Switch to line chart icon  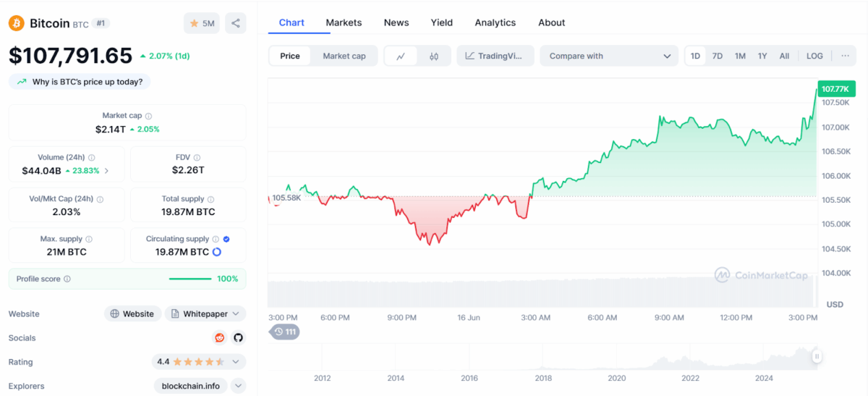[x=401, y=56]
